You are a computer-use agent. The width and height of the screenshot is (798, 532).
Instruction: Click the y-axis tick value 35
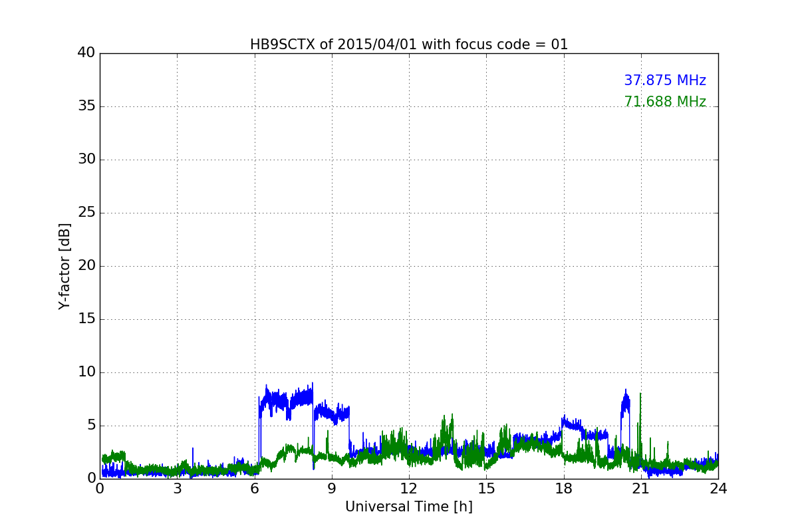pyautogui.click(x=86, y=106)
